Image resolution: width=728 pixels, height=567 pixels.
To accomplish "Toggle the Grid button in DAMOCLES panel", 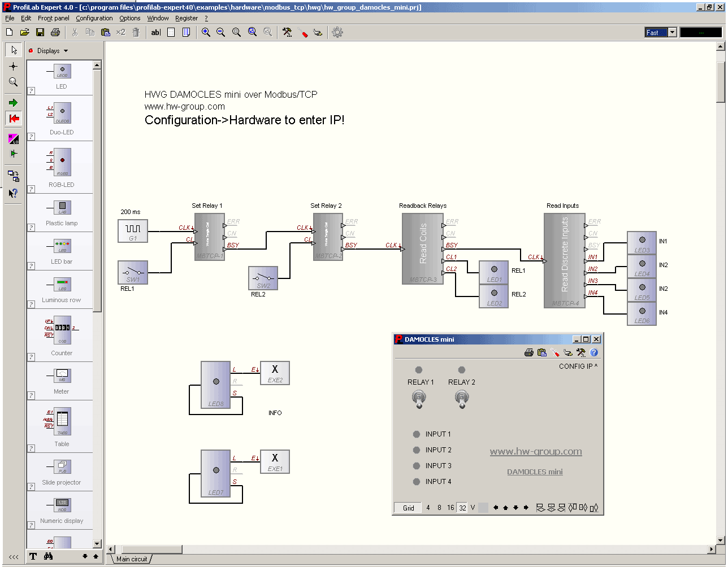I will 409,508.
